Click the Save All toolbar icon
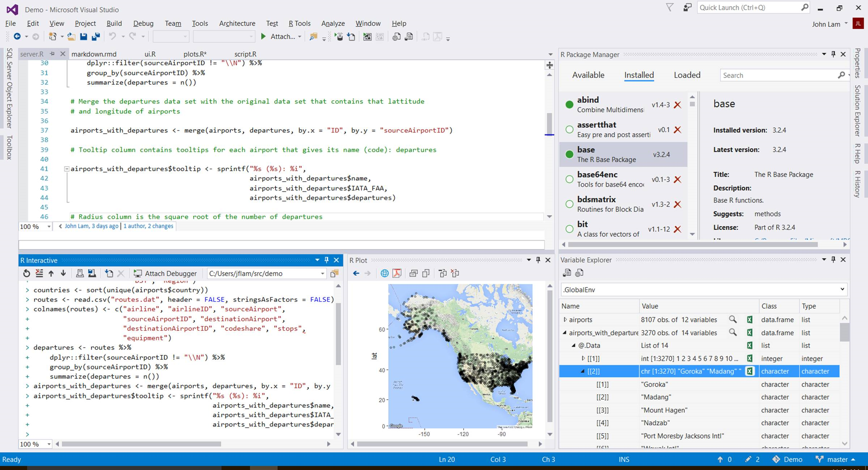The width and height of the screenshot is (868, 470). tap(96, 37)
